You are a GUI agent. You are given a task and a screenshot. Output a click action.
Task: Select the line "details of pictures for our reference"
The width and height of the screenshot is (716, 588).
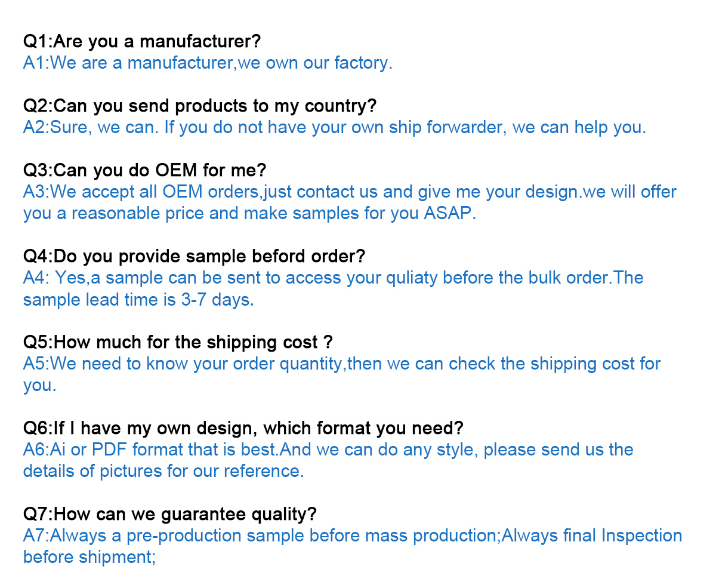(x=163, y=471)
